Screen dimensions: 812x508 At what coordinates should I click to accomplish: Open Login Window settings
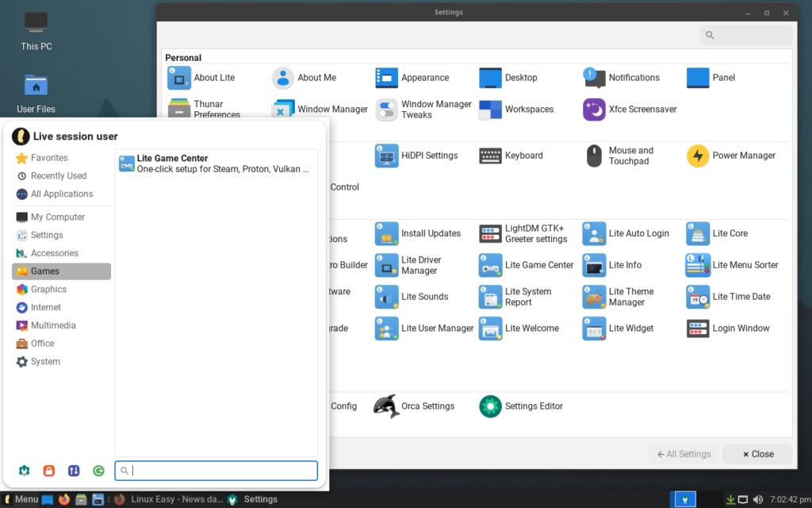pyautogui.click(x=728, y=328)
